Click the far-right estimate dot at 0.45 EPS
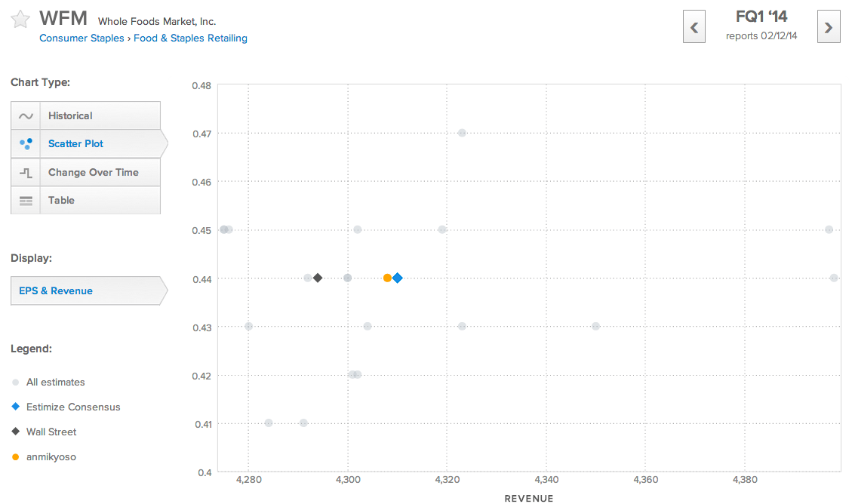Image resolution: width=852 pixels, height=504 pixels. pos(829,229)
